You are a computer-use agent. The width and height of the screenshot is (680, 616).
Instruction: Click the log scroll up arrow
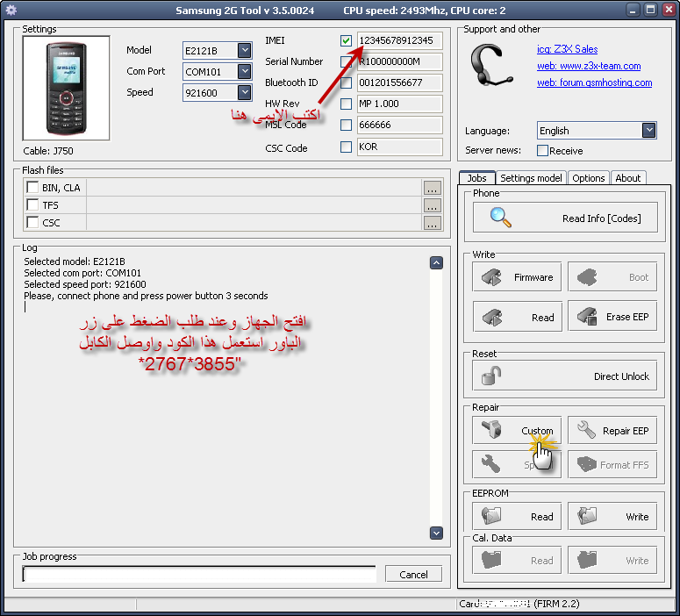pyautogui.click(x=436, y=263)
